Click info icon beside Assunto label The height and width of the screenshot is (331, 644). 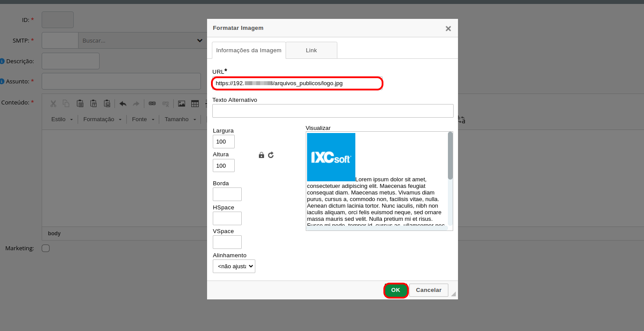[2, 81]
